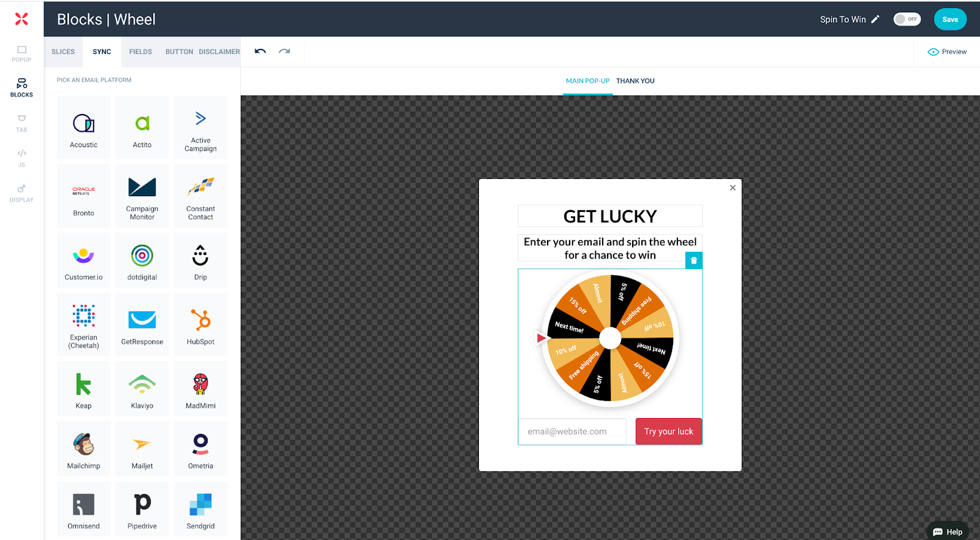Image resolution: width=980 pixels, height=540 pixels.
Task: Edit the Spin To Win name pencil
Action: pyautogui.click(x=875, y=20)
